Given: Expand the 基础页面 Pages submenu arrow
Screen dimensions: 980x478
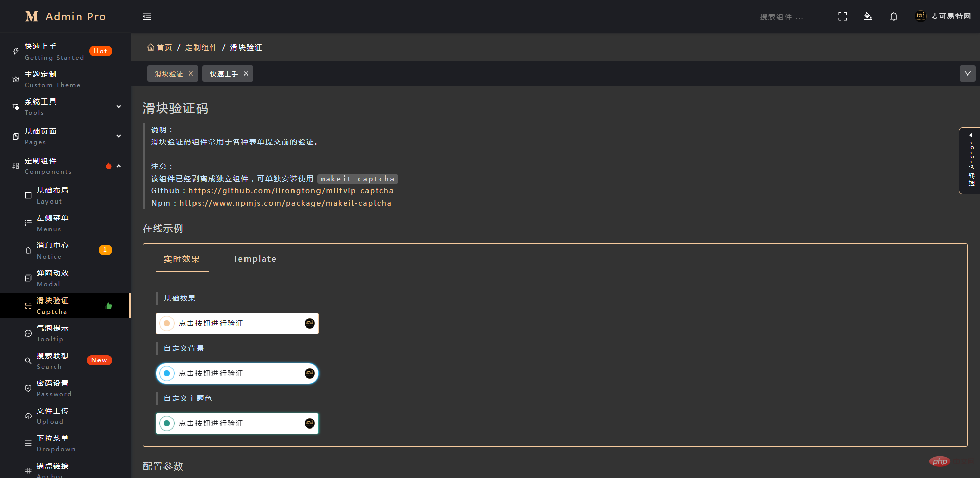Looking at the screenshot, I should click(119, 136).
